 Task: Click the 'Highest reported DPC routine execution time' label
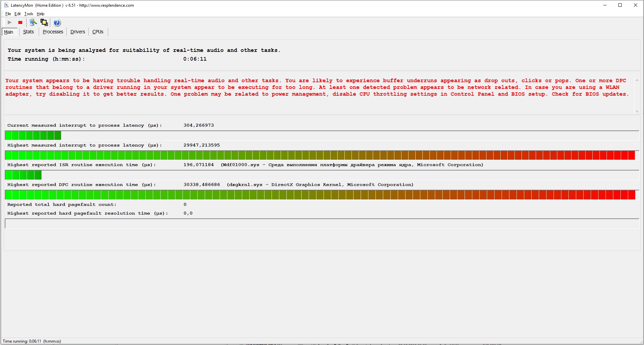pos(82,185)
